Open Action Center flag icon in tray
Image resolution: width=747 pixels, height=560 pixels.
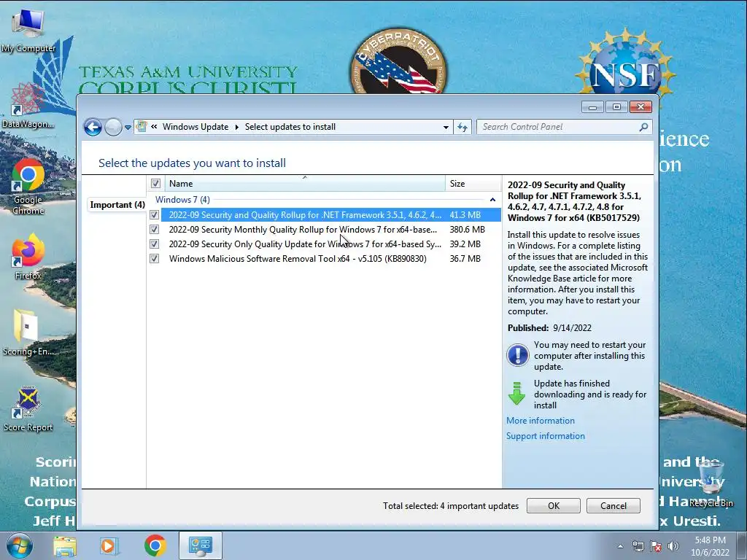coord(656,546)
